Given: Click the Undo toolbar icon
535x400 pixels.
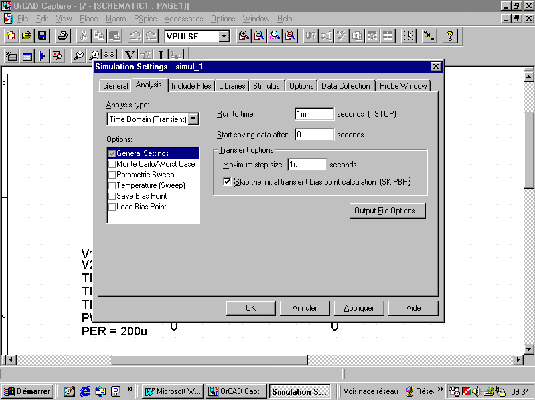Looking at the screenshot, I should (x=135, y=36).
